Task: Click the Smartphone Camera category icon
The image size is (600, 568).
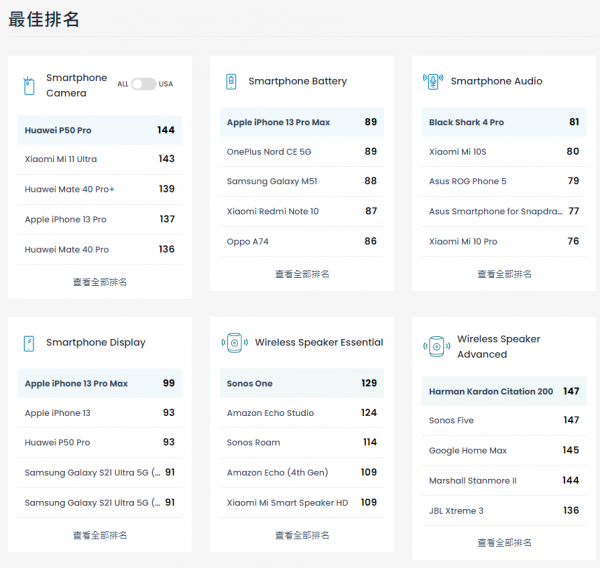Action: tap(29, 86)
